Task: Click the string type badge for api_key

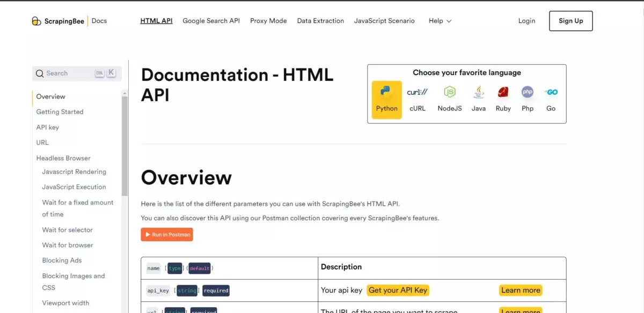Action: click(x=187, y=290)
